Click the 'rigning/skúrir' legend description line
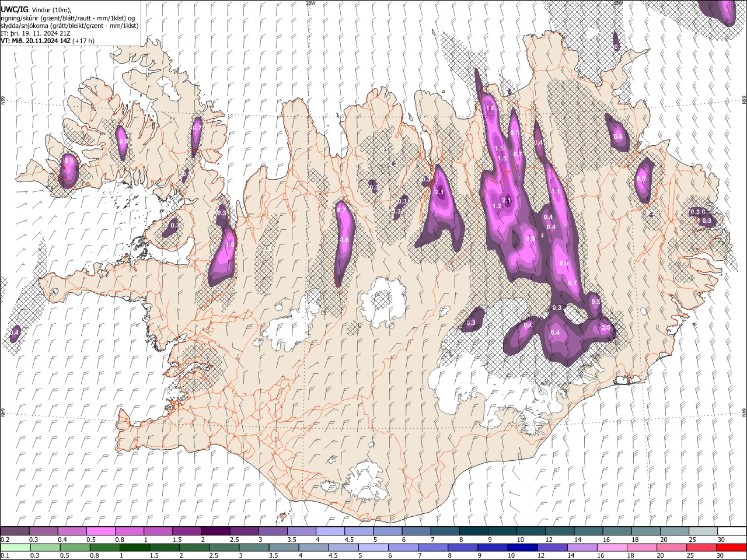 pyautogui.click(x=68, y=17)
